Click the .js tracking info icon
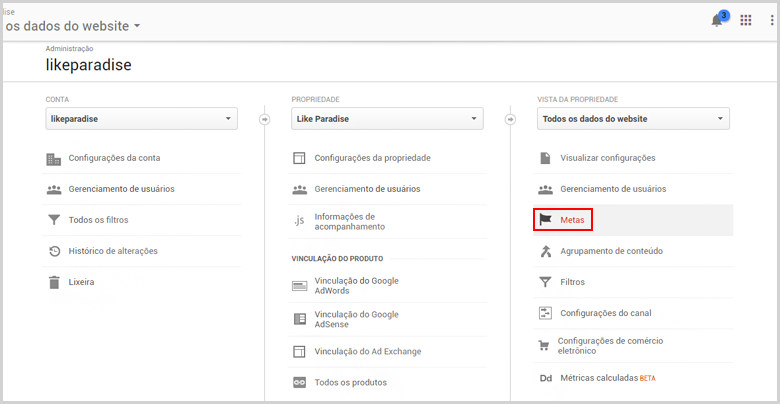Viewport: 780px width, 404px height. [x=298, y=221]
